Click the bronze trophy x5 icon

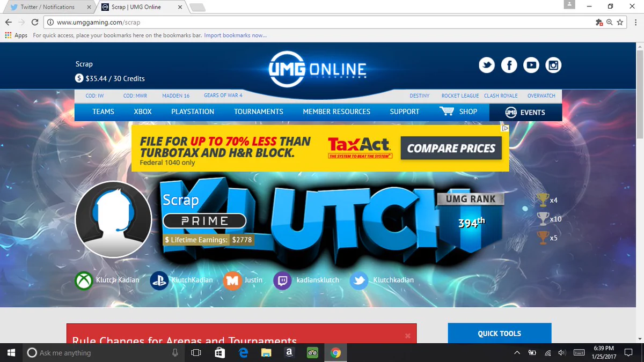543,237
